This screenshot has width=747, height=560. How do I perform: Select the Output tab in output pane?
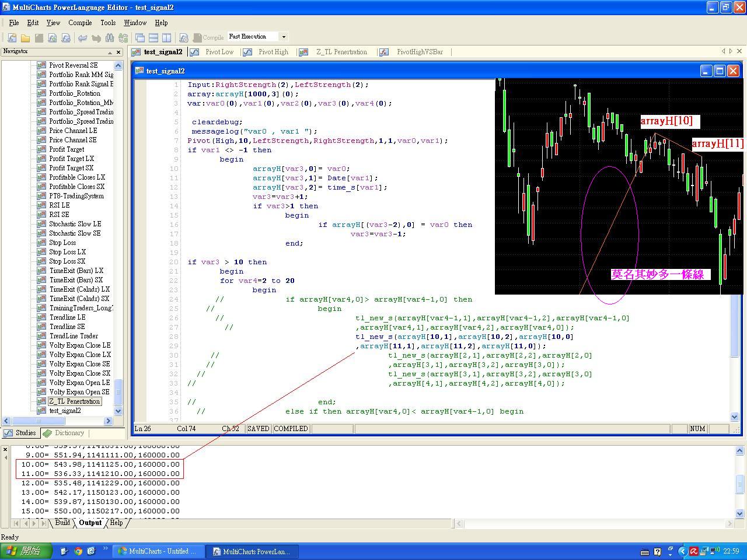[90, 523]
